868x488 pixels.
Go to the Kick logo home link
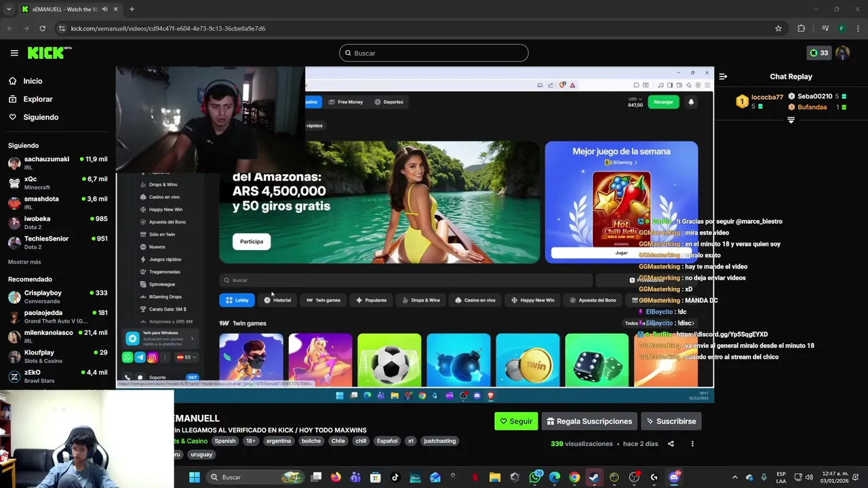tap(49, 53)
